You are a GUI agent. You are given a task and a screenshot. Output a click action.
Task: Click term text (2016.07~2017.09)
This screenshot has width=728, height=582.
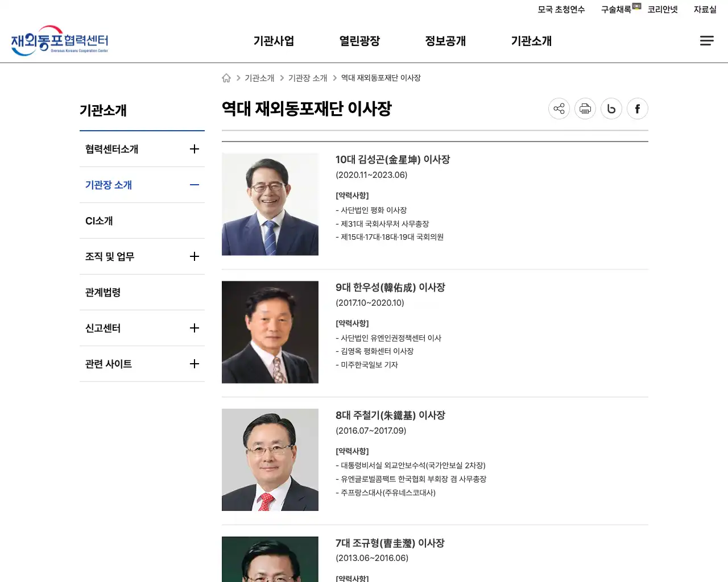(371, 431)
